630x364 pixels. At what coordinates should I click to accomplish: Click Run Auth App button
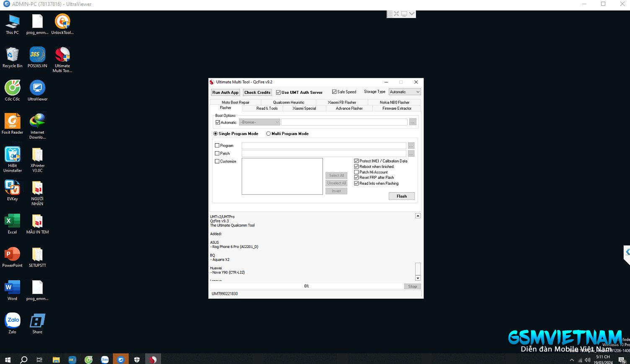[x=225, y=93]
